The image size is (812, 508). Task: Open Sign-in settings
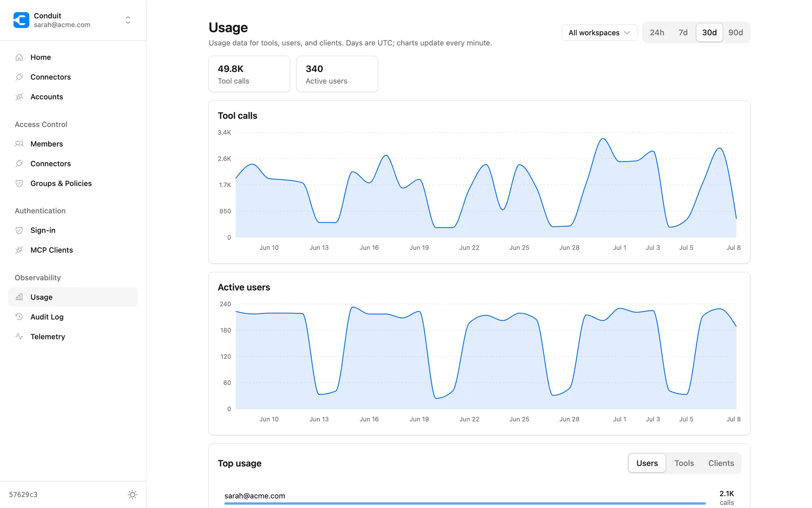[73, 230]
